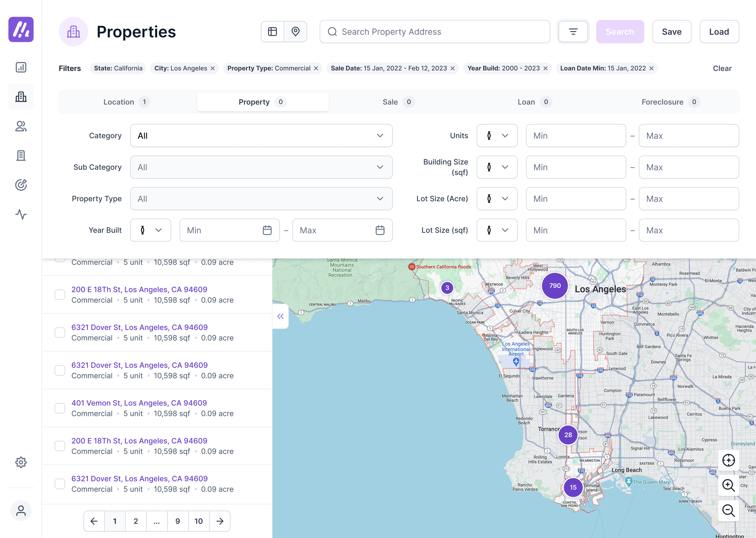The width and height of the screenshot is (756, 538).
Task: Tick the last 6321 Dover St checkbox
Action: (x=60, y=484)
